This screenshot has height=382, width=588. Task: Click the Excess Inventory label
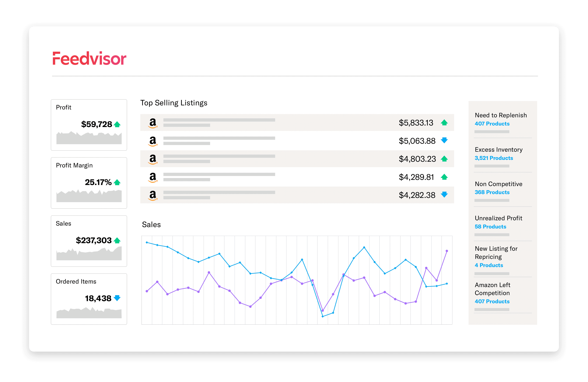(499, 149)
